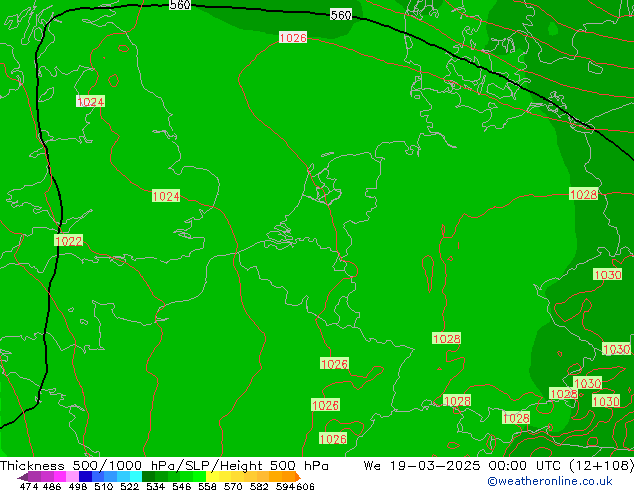Select the 558 legend value

coord(207,486)
